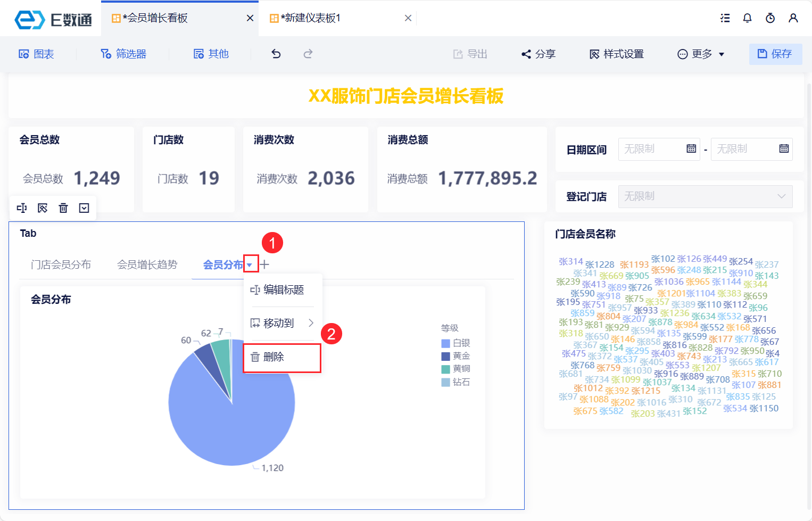Select the 会员增长趋势 tab
Screen dimensions: 812x521
[x=147, y=264]
